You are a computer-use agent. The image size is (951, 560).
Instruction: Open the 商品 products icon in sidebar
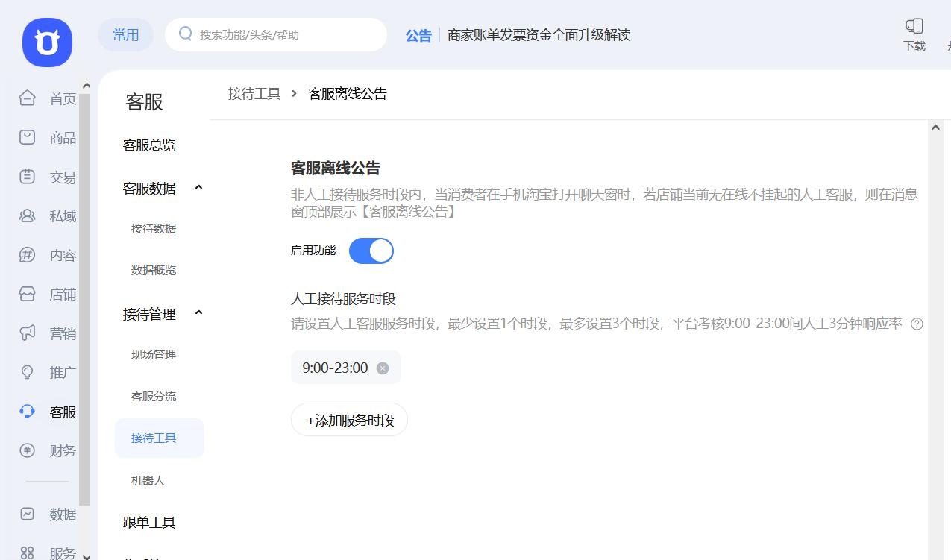[x=28, y=137]
